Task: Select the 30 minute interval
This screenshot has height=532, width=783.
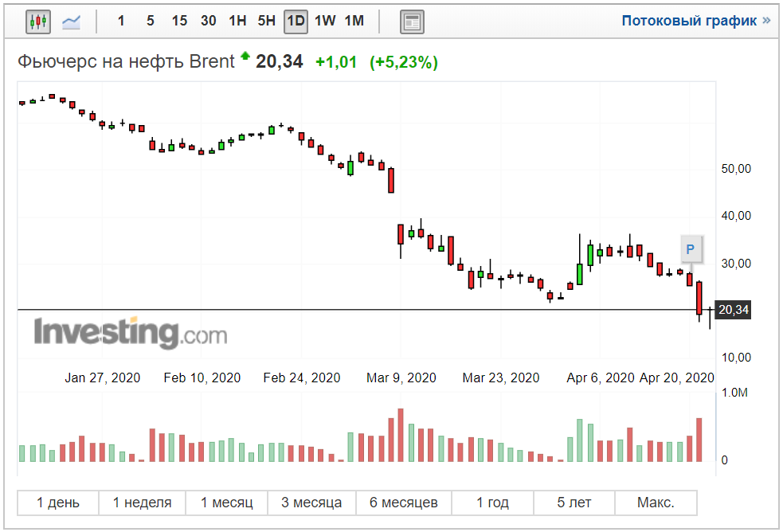Action: point(208,21)
